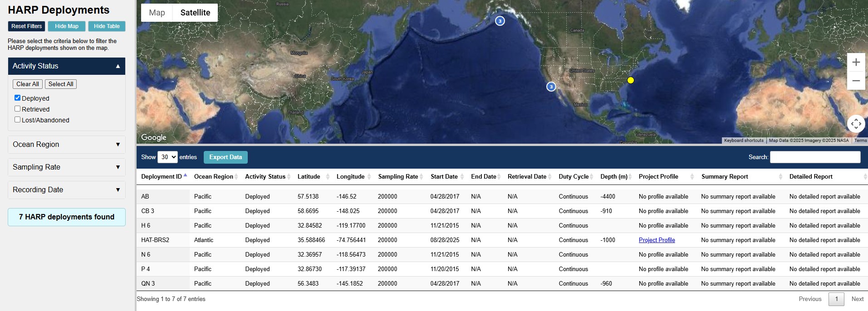
Task: Go to the Next table page
Action: pyautogui.click(x=857, y=299)
